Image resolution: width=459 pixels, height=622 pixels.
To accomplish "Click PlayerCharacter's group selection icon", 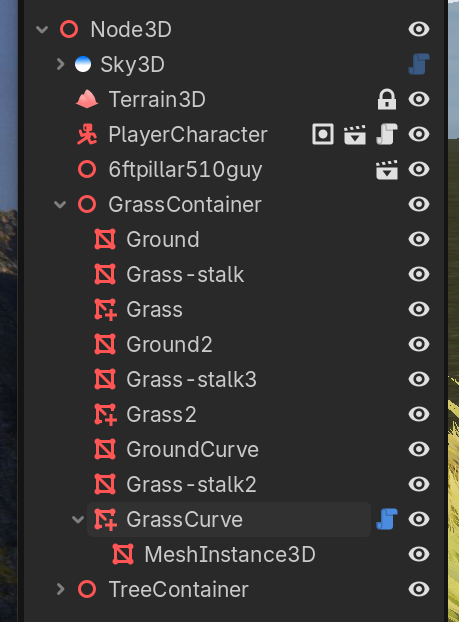I will [x=323, y=134].
